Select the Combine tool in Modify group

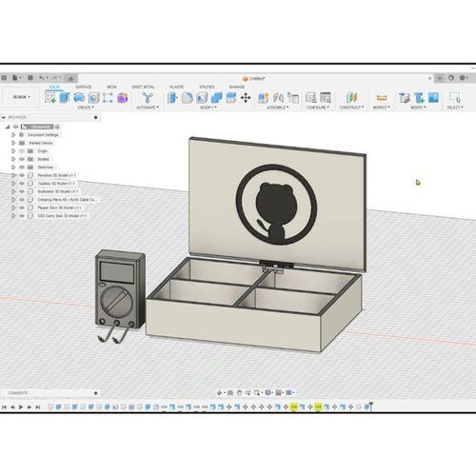point(216,98)
